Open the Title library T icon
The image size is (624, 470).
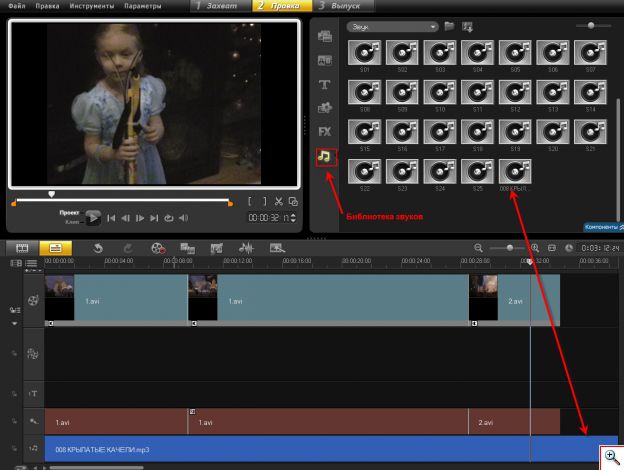click(324, 84)
